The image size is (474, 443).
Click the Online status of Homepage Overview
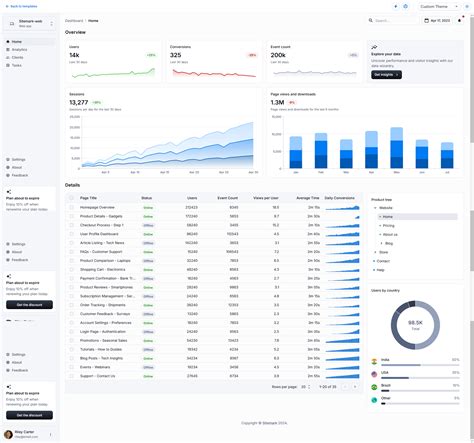[x=148, y=208]
